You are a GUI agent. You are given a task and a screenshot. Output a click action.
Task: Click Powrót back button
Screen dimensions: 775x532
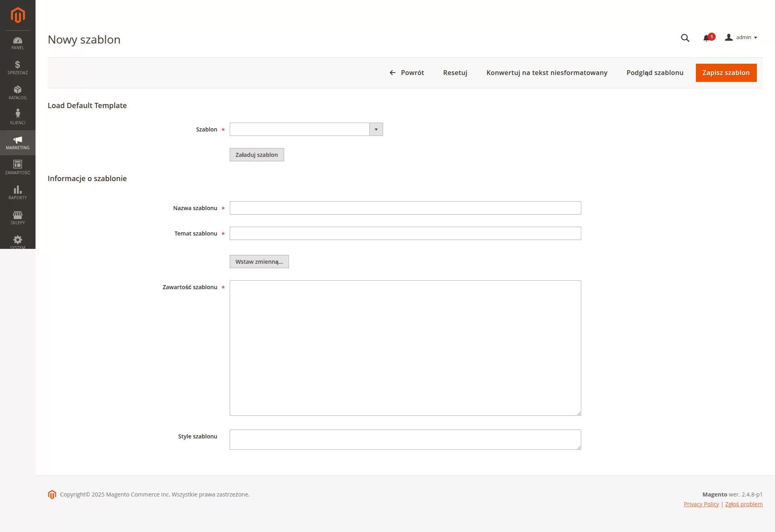406,73
